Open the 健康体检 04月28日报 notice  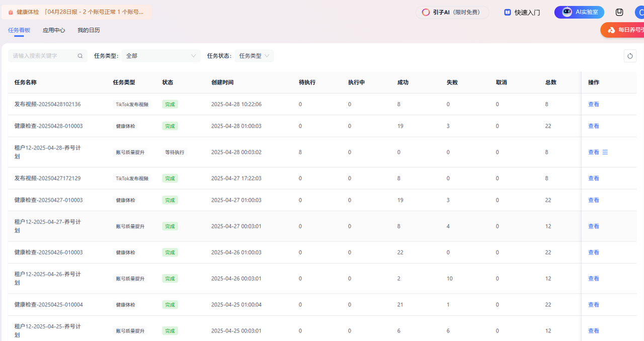[76, 12]
